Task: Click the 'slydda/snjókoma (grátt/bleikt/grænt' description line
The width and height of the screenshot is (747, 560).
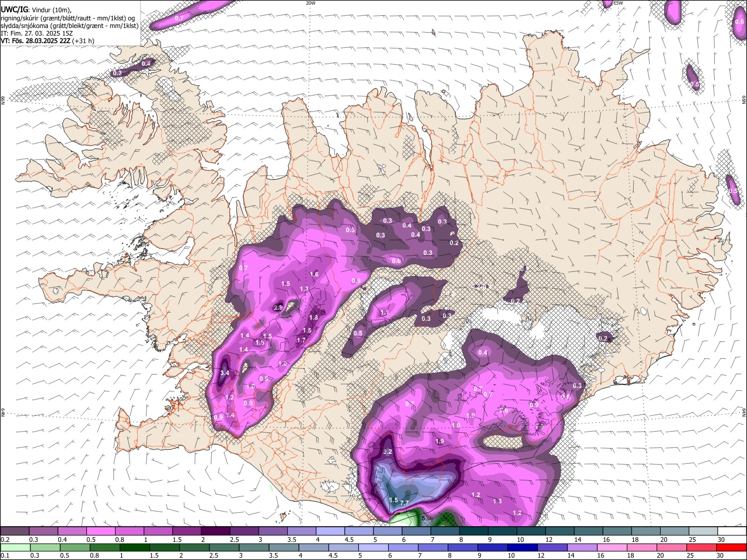Action: [69, 26]
